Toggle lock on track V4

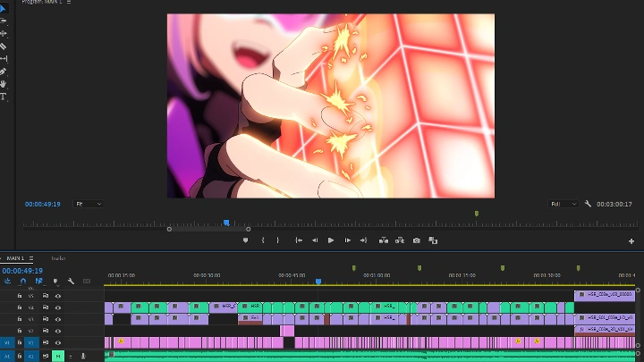point(20,307)
